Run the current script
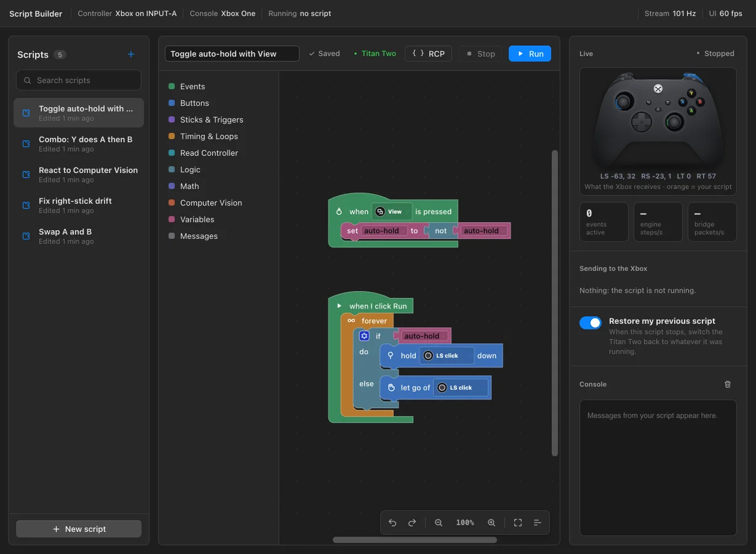The height and width of the screenshot is (554, 756). (x=530, y=54)
